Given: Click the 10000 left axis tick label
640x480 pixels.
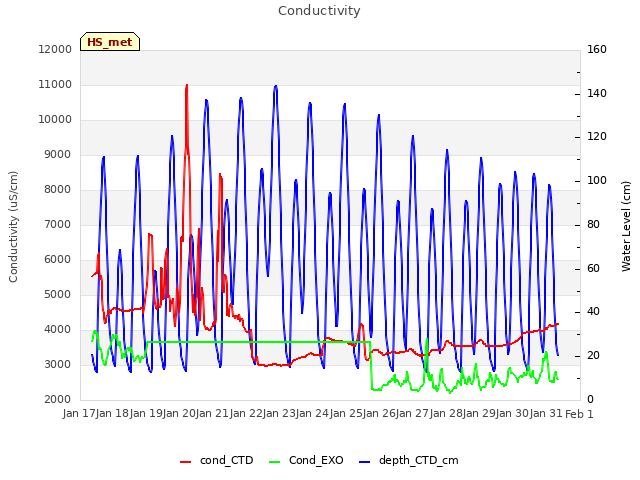Looking at the screenshot, I should point(55,120).
